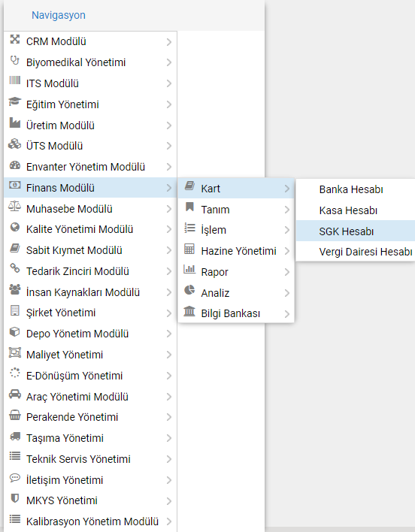Click the barcode icon beside ITS Modülü
415x532 pixels.
[x=14, y=80]
